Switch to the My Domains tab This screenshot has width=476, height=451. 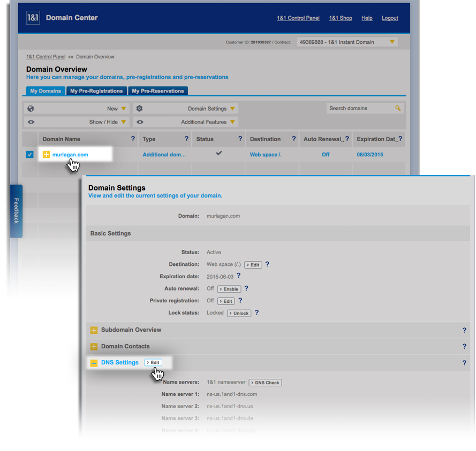pyautogui.click(x=46, y=91)
